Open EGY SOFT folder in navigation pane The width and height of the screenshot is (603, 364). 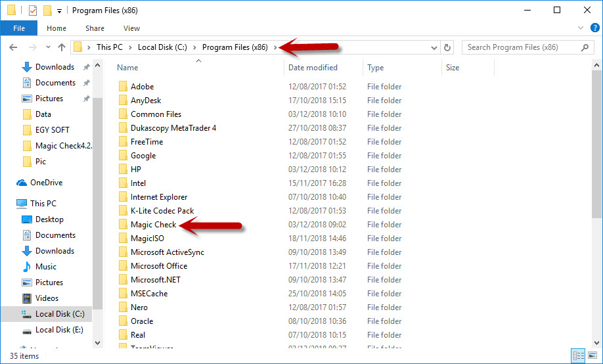53,130
